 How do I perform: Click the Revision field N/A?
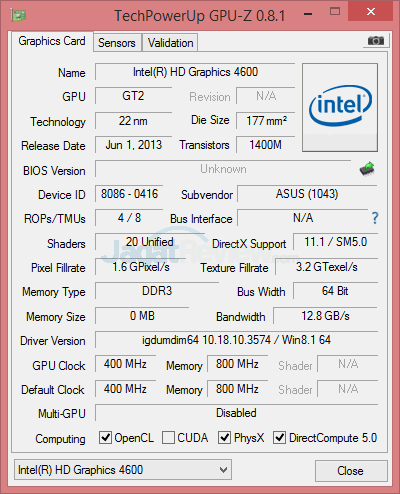tap(266, 96)
